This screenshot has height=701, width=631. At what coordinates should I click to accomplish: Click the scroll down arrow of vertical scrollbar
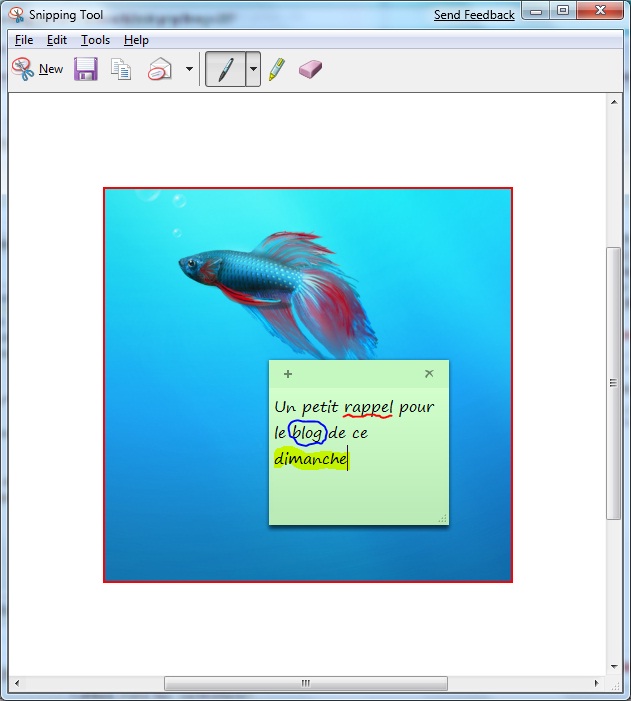(614, 667)
